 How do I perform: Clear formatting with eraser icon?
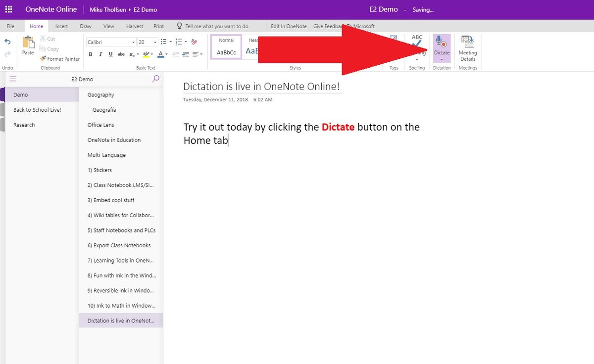194,42
